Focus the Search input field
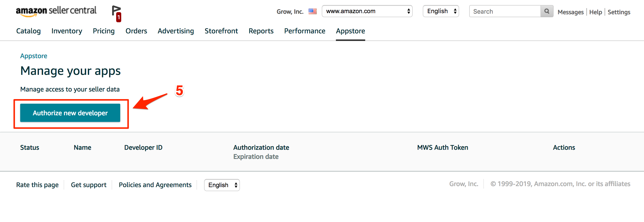The image size is (644, 222). tap(505, 11)
